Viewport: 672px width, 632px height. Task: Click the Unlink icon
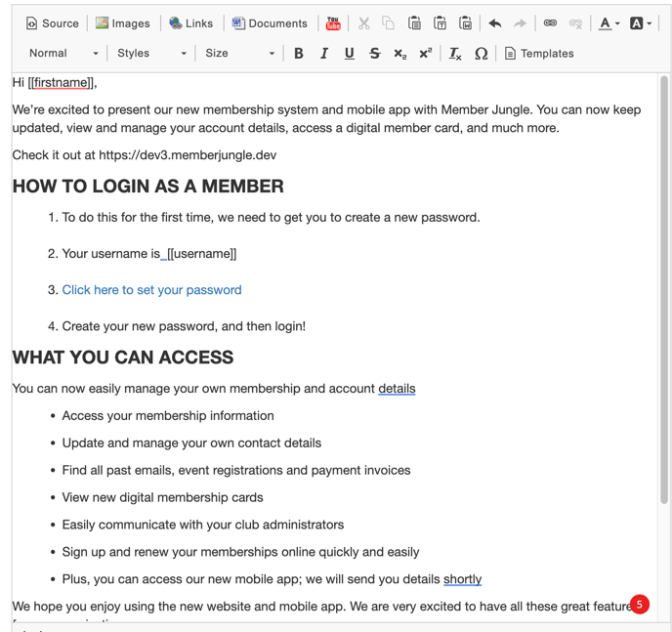[575, 23]
